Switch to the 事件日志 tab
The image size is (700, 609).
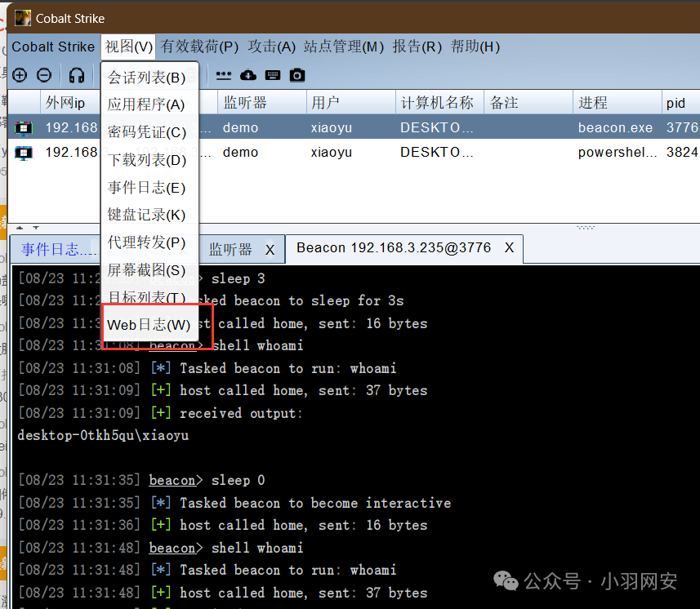pyautogui.click(x=55, y=250)
